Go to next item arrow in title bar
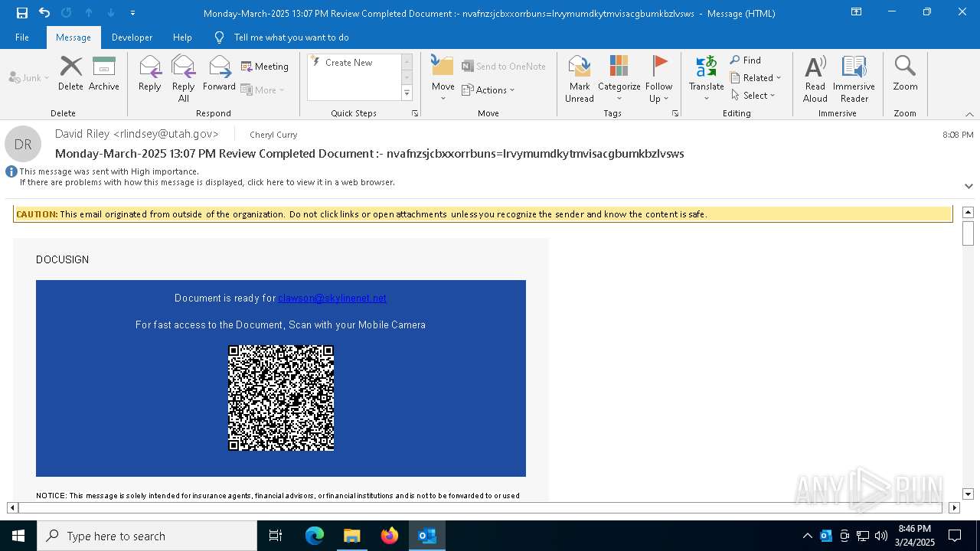980x551 pixels. pos(111,13)
